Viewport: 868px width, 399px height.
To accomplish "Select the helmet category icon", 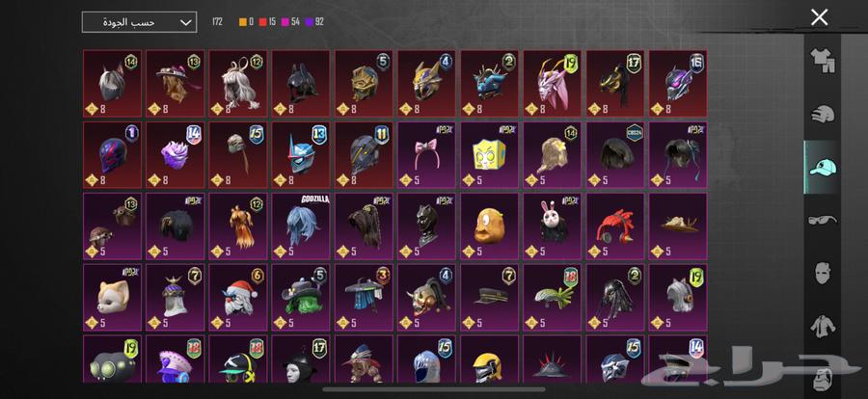I will 822,114.
